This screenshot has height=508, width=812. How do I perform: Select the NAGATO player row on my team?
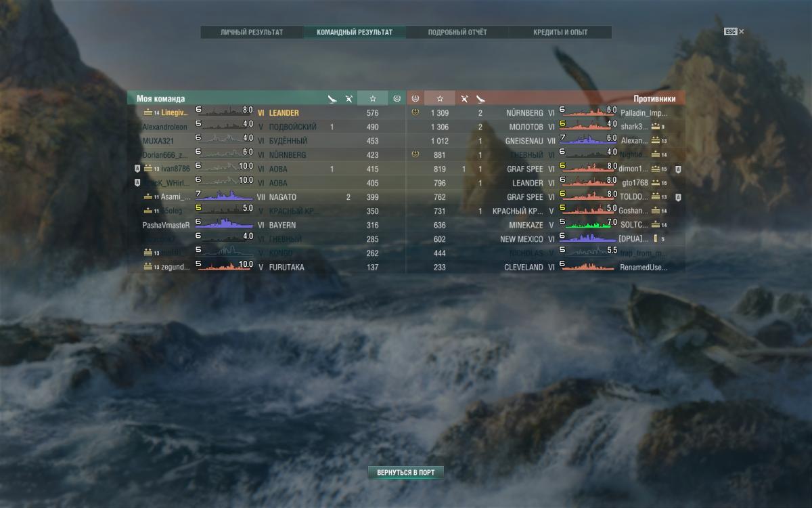click(267, 197)
